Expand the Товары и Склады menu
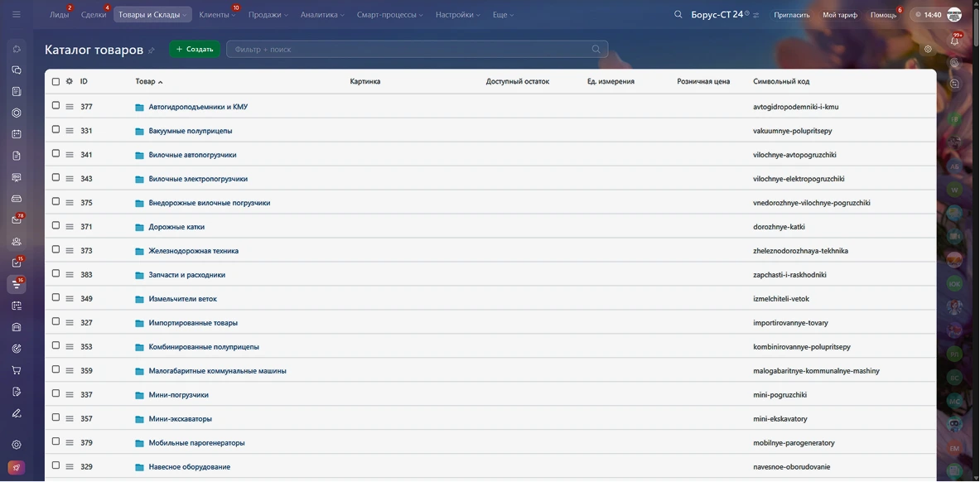The image size is (980, 482). [x=152, y=15]
